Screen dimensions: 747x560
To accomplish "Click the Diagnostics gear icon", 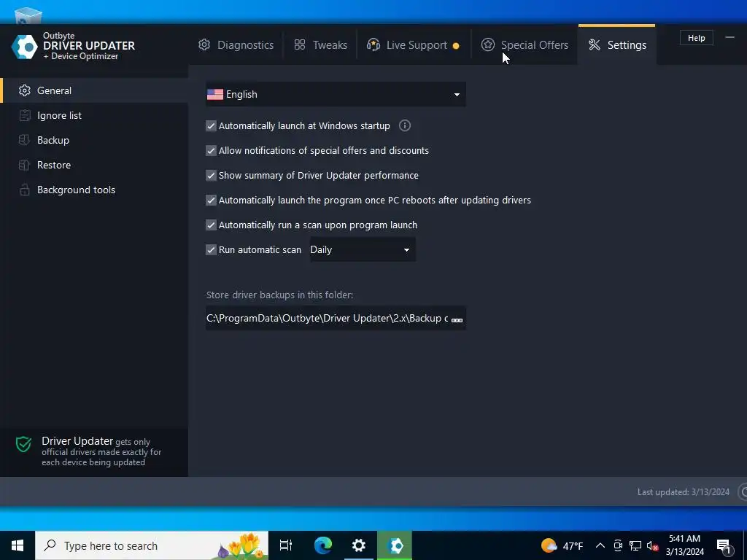I will pyautogui.click(x=204, y=44).
